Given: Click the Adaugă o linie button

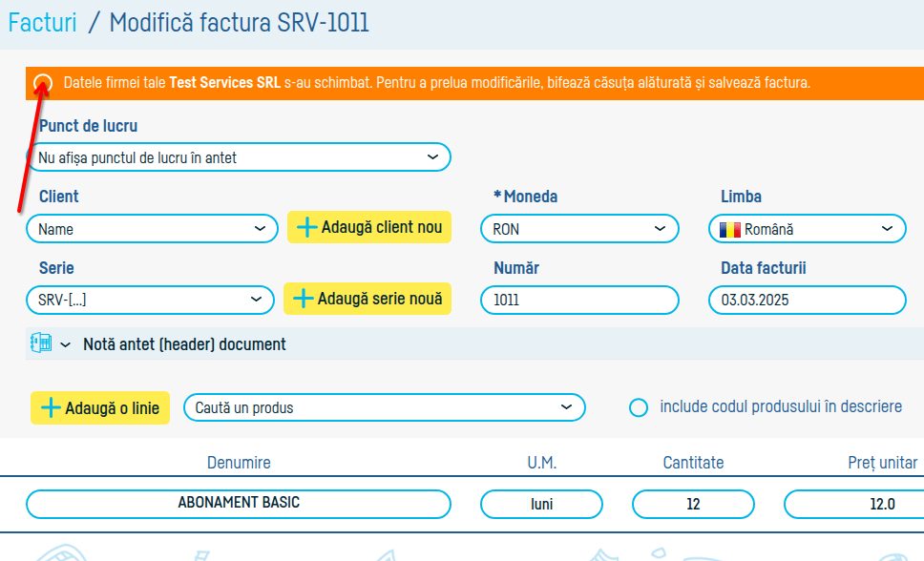Looking at the screenshot, I should point(100,408).
